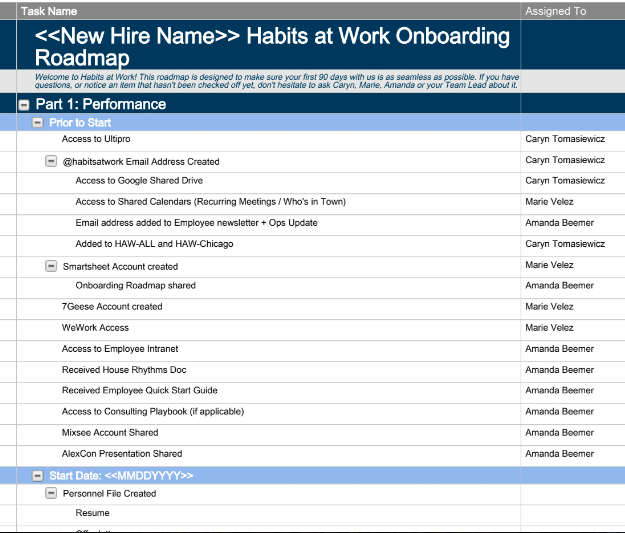The image size is (625, 533).
Task: Click the Task Name column header
Action: (x=268, y=11)
